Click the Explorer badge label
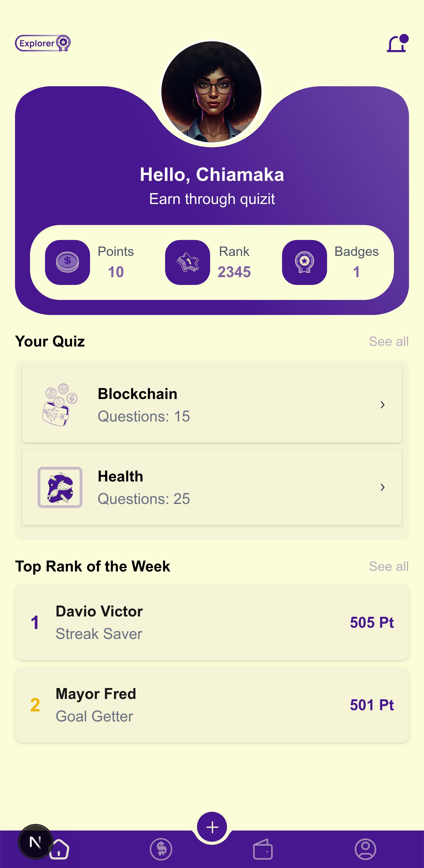Viewport: 424px width, 868px height. pyautogui.click(x=43, y=43)
